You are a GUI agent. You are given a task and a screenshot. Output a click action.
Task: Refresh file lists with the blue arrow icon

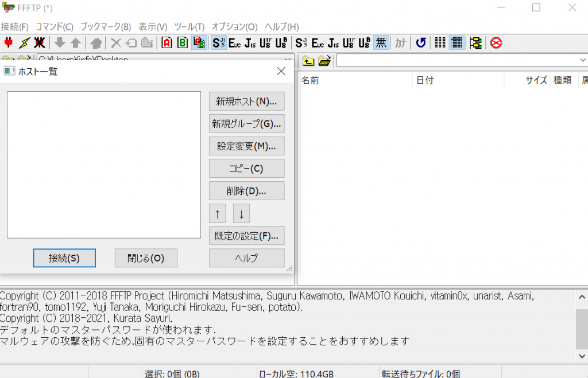pos(421,42)
